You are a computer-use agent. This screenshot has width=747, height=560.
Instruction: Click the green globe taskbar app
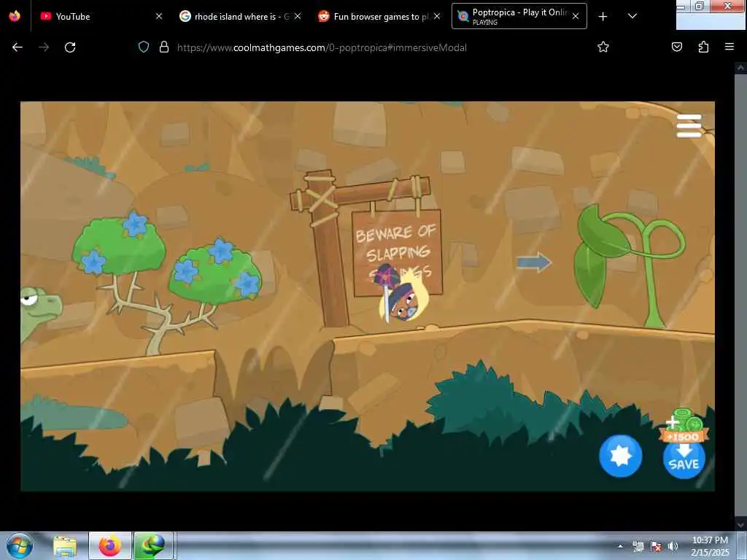click(x=152, y=546)
